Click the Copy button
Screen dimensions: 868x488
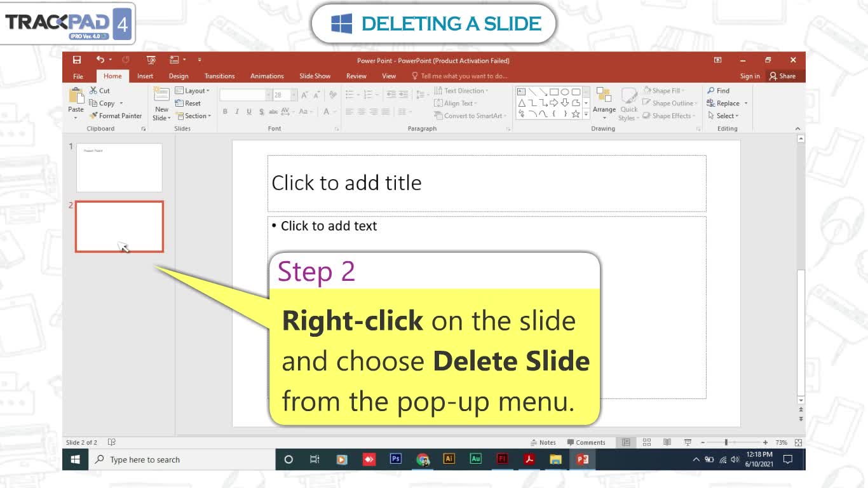pyautogui.click(x=102, y=104)
